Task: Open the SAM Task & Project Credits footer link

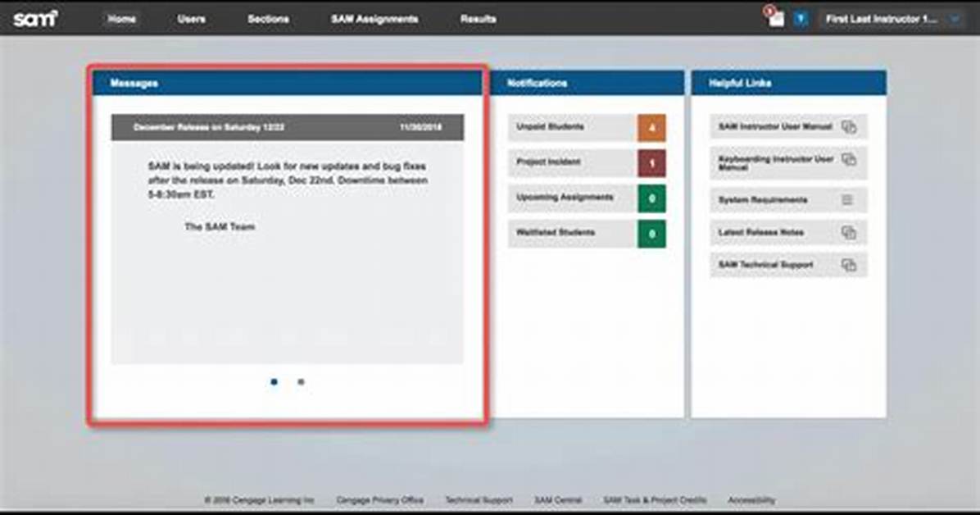Action: click(655, 500)
